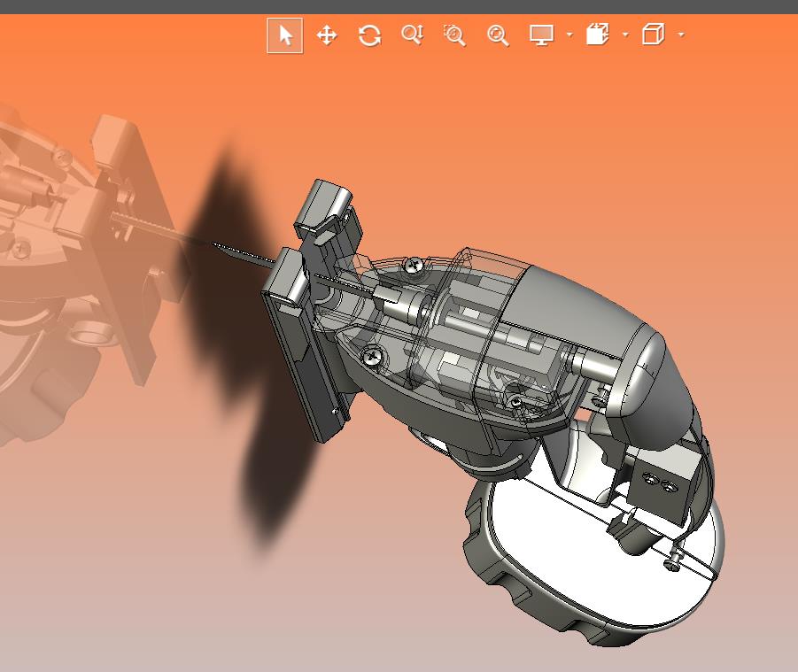Open the dropdown arrow beside orientation cube

click(x=681, y=35)
